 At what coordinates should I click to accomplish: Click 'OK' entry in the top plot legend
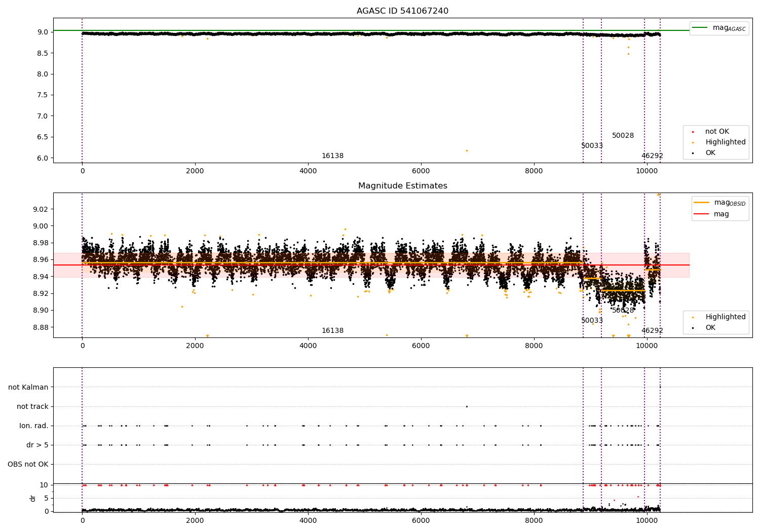click(x=710, y=153)
